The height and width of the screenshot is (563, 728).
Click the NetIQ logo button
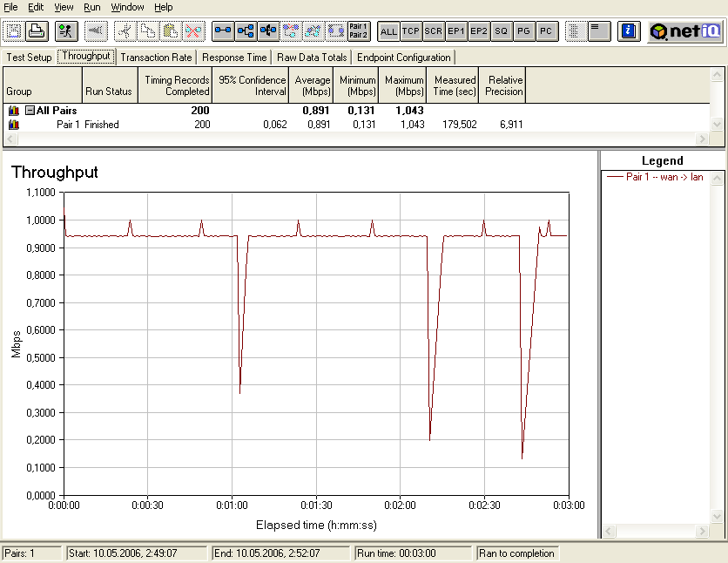pyautogui.click(x=685, y=31)
